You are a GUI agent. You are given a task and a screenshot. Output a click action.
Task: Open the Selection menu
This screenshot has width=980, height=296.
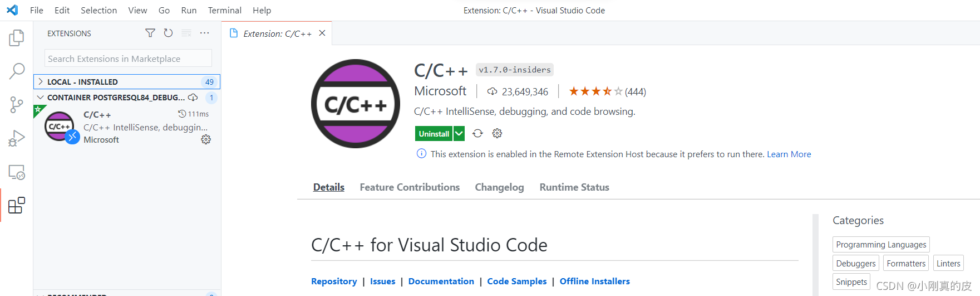tap(99, 10)
